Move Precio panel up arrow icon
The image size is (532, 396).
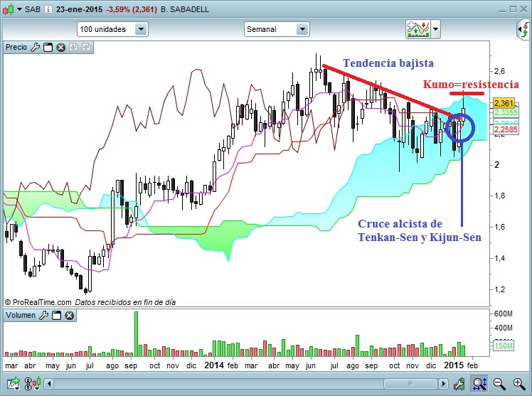point(87,47)
